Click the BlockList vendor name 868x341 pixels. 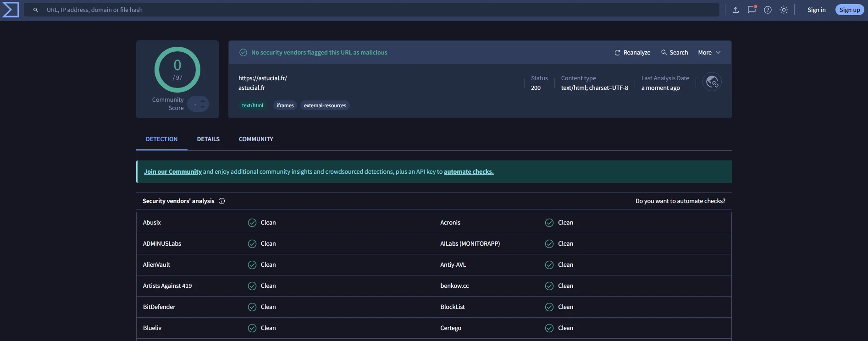(x=453, y=307)
